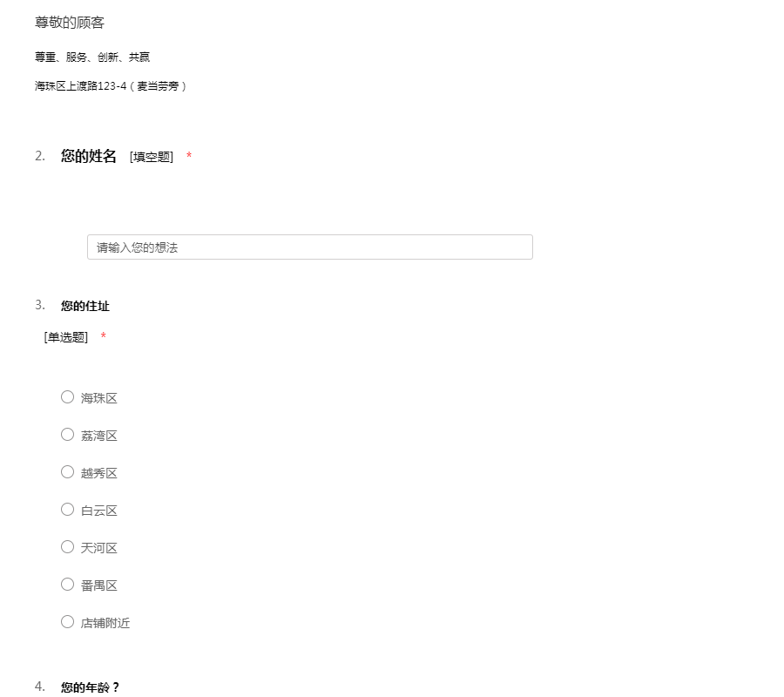
Task: Click the 您的年龄？ question title
Action: point(90,687)
